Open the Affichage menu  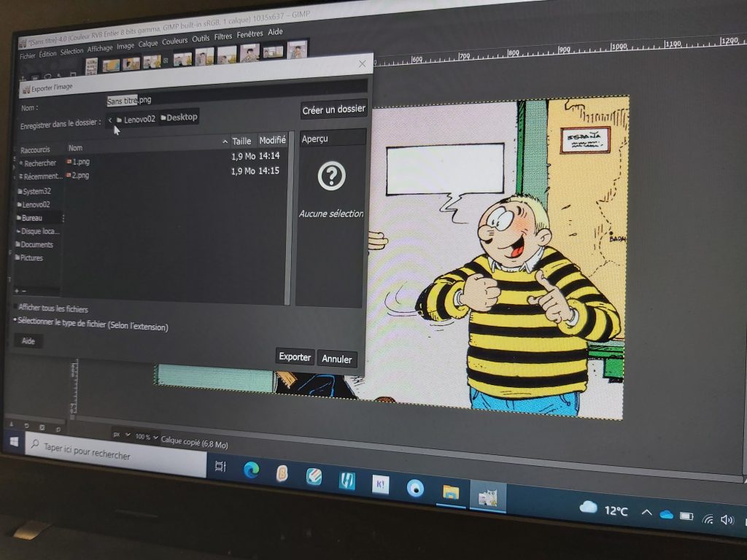point(100,48)
